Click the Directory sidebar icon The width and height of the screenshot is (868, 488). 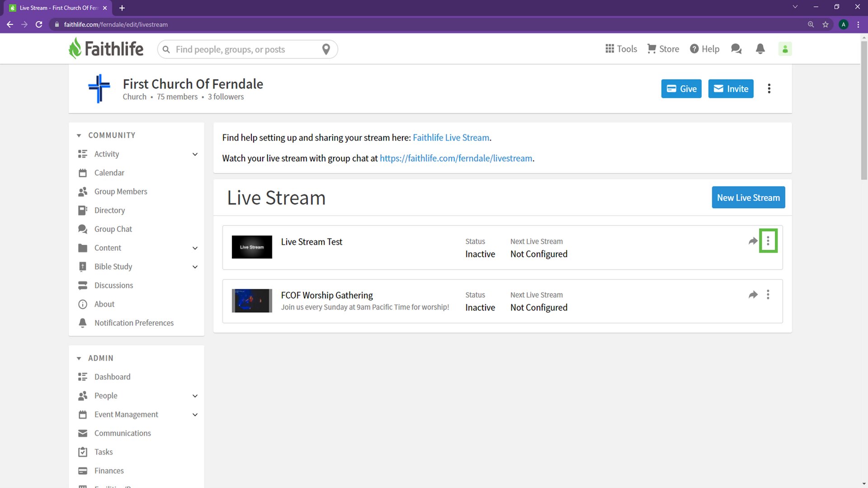coord(83,211)
